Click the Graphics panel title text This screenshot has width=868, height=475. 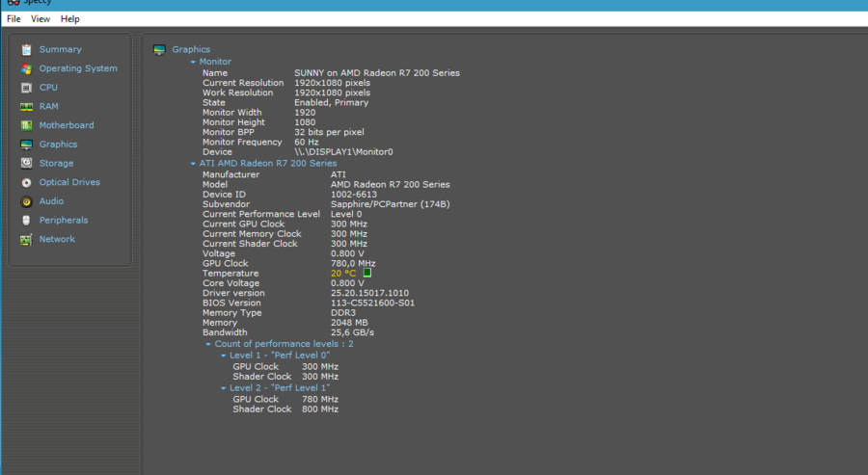(x=191, y=49)
